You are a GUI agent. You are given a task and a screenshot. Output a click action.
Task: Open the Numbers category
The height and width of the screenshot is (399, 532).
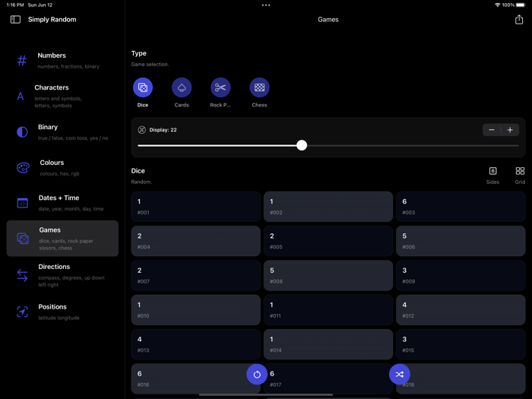[62, 60]
